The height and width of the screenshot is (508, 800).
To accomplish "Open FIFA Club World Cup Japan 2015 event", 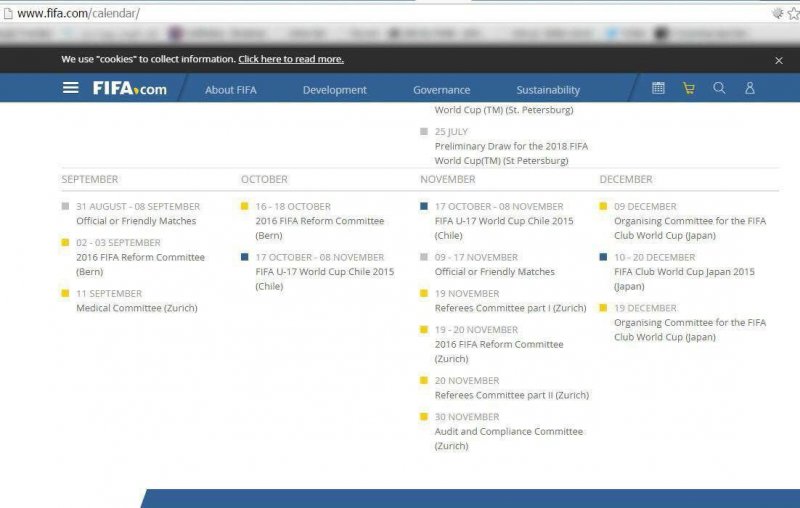I will coord(684,272).
